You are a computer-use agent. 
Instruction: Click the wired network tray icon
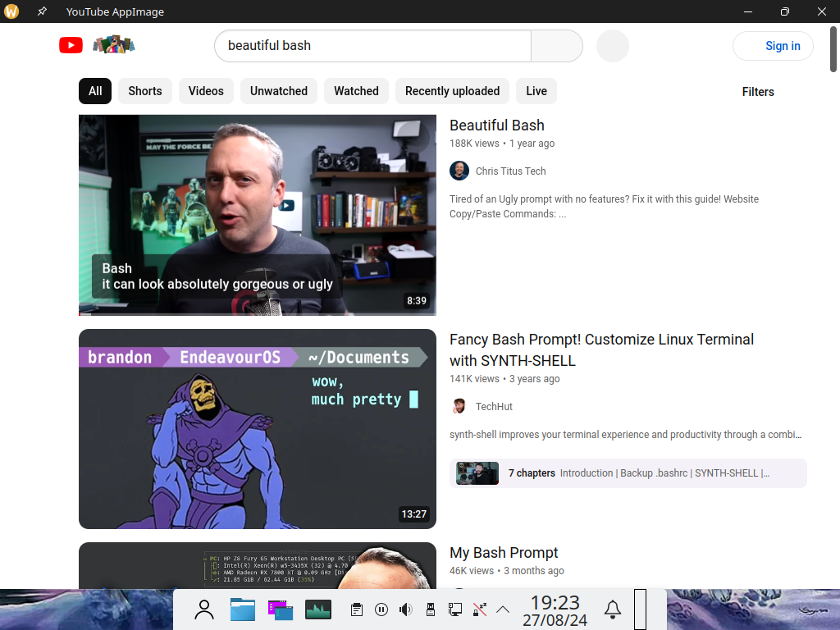tap(454, 609)
